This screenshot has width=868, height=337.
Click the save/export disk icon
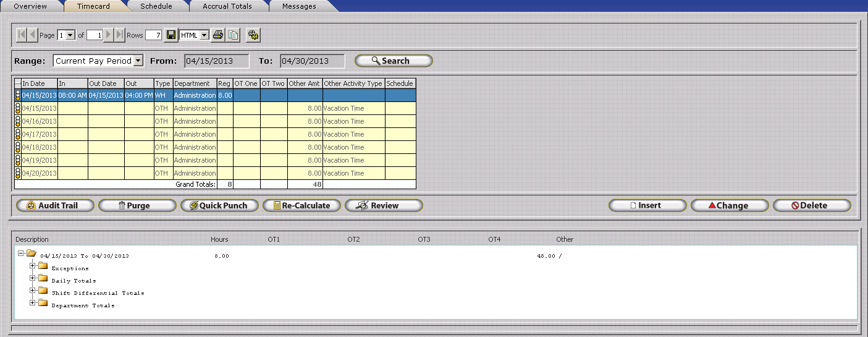[171, 35]
